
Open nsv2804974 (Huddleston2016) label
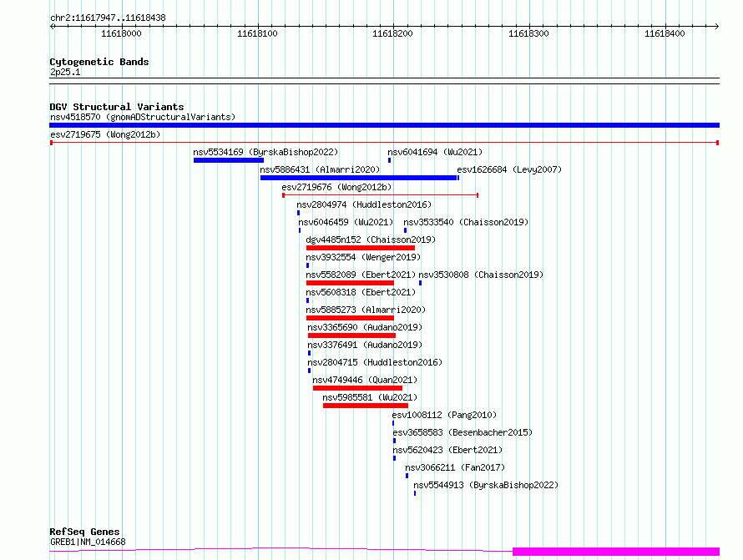(364, 204)
